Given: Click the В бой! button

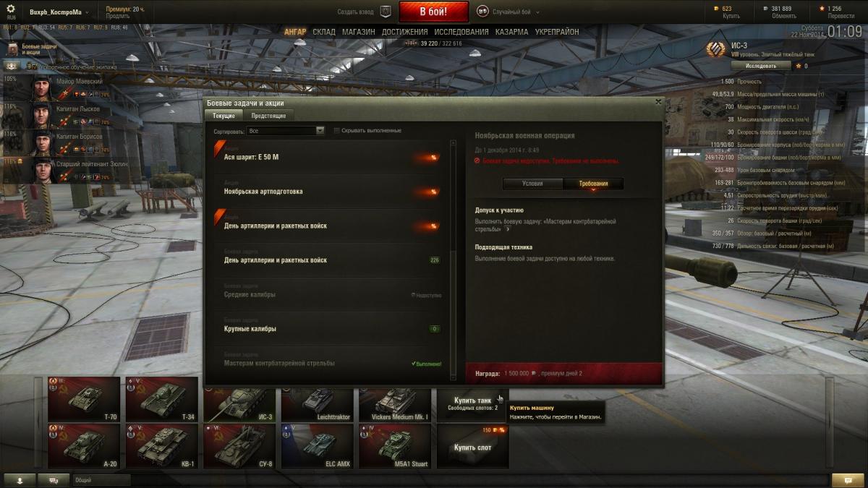Looking at the screenshot, I should pos(434,12).
